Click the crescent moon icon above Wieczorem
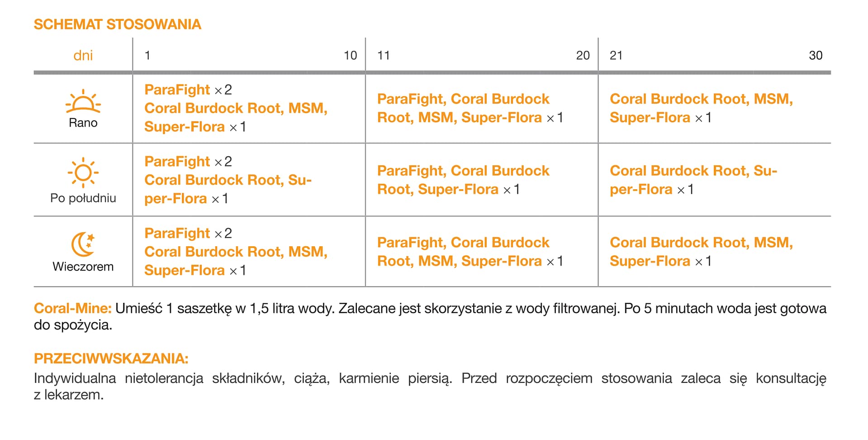 [83, 244]
